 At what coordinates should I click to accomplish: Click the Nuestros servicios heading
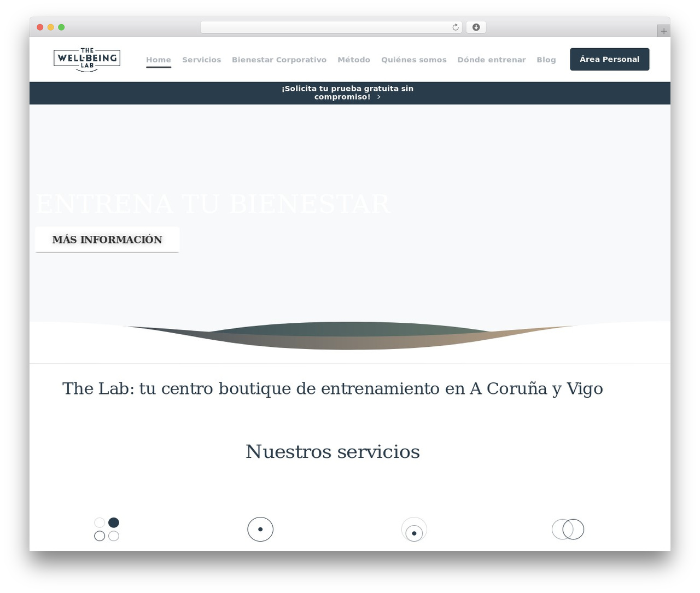pyautogui.click(x=332, y=452)
